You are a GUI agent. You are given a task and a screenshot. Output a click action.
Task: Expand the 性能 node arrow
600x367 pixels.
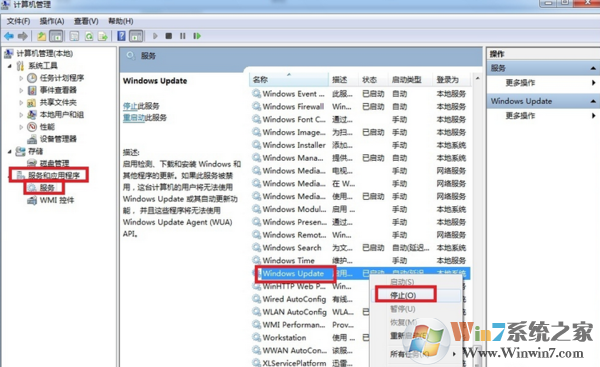coord(21,127)
